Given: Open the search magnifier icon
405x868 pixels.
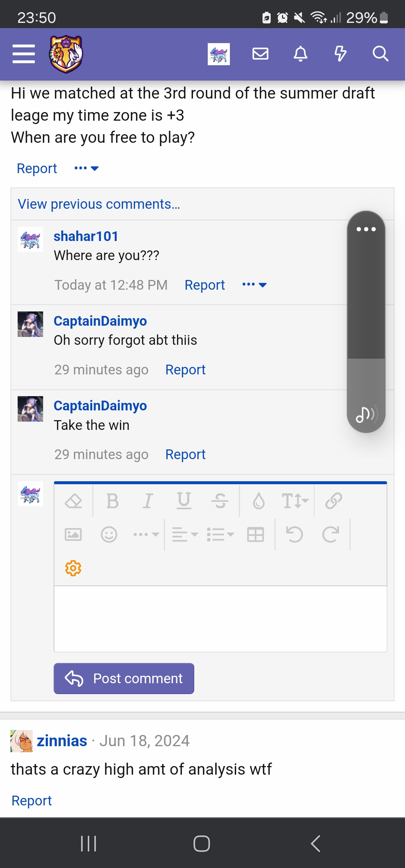Looking at the screenshot, I should (380, 54).
